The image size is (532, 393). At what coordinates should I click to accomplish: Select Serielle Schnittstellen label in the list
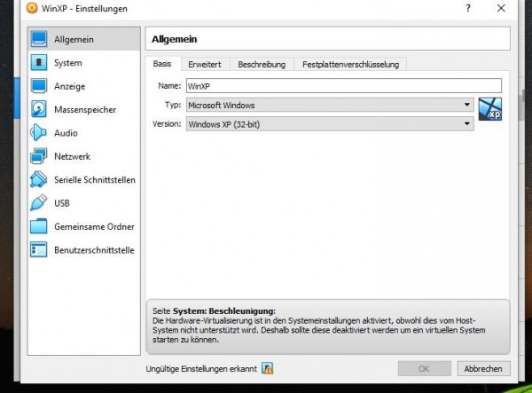click(x=95, y=180)
